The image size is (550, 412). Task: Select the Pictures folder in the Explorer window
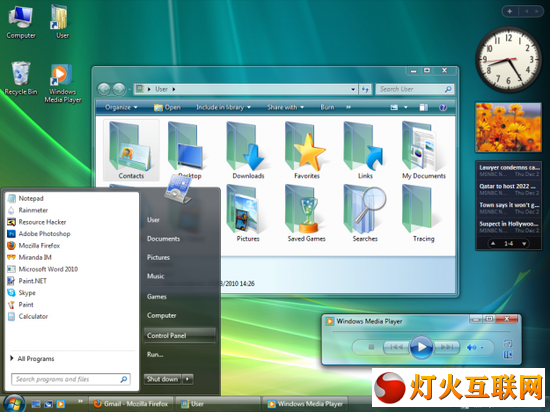tap(248, 213)
